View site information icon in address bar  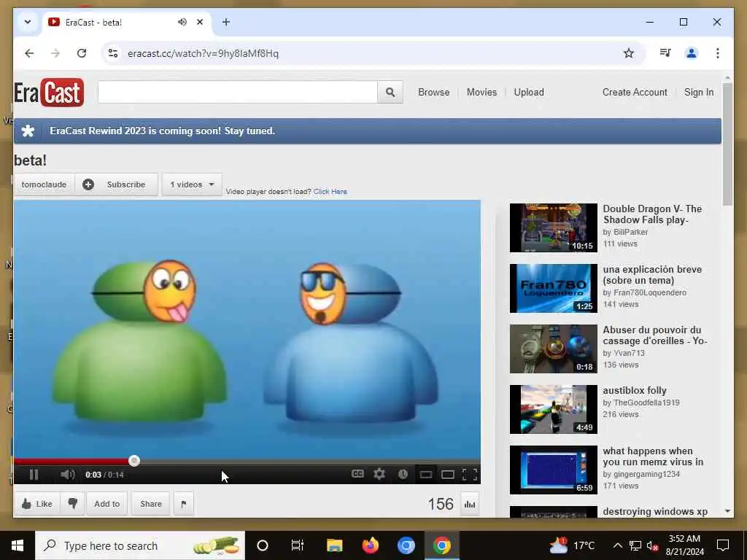113,53
